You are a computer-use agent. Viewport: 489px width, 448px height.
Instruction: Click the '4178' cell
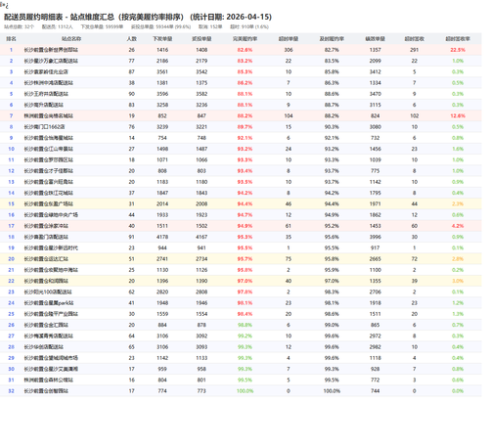pyautogui.click(x=162, y=237)
